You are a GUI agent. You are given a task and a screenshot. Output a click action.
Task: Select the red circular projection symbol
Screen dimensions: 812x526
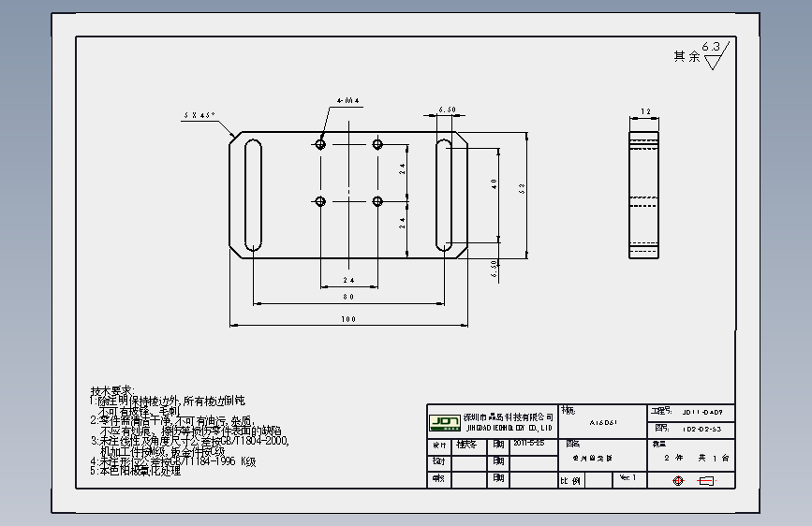coord(678,481)
